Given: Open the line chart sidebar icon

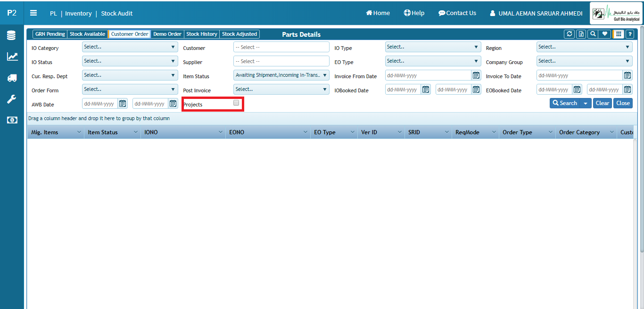Looking at the screenshot, I should (x=12, y=57).
